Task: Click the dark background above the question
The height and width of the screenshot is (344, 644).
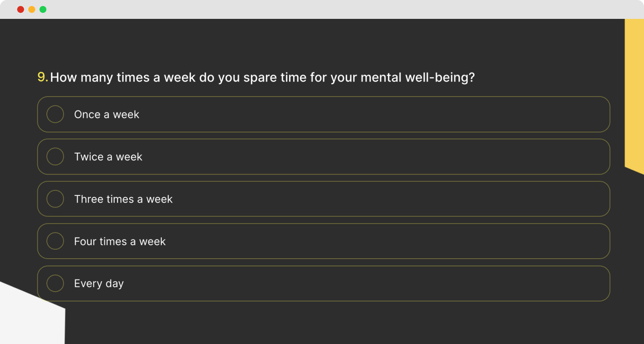Action: click(301, 43)
